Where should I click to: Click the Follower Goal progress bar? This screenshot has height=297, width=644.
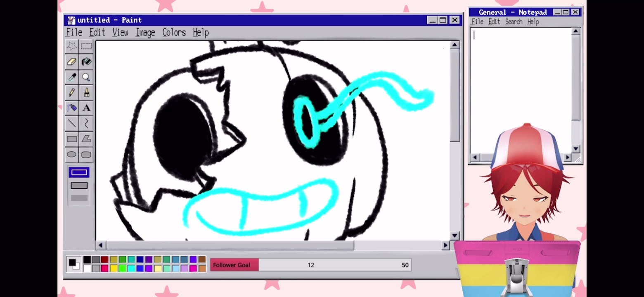(310, 265)
